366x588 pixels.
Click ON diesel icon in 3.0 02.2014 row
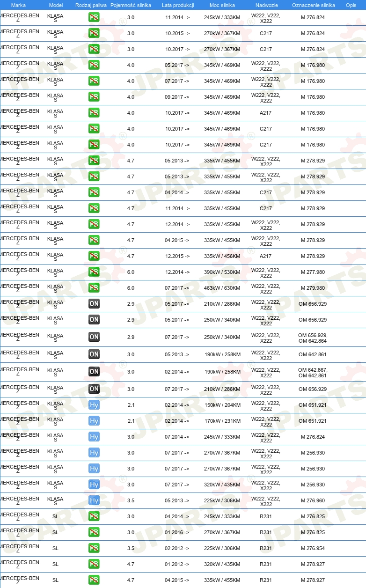94,372
